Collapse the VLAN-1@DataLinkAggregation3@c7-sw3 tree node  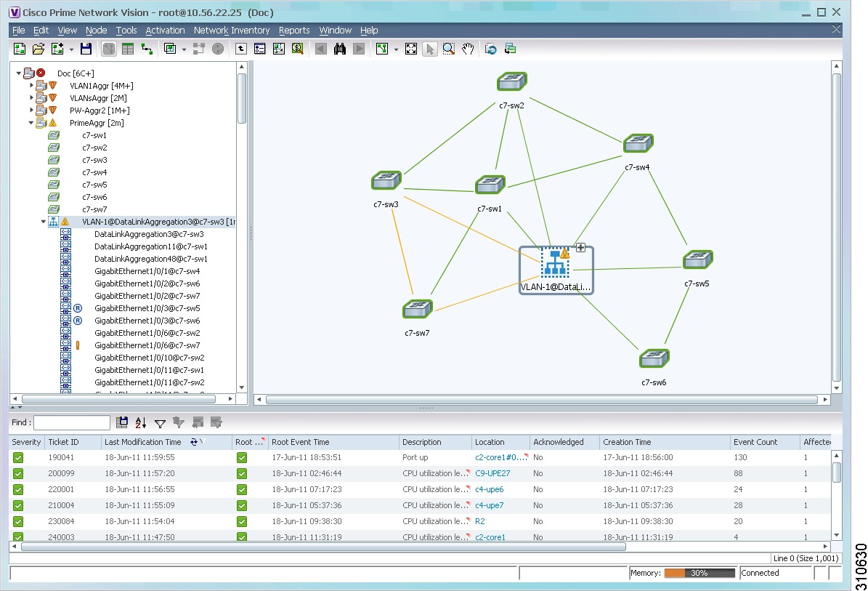[x=44, y=222]
